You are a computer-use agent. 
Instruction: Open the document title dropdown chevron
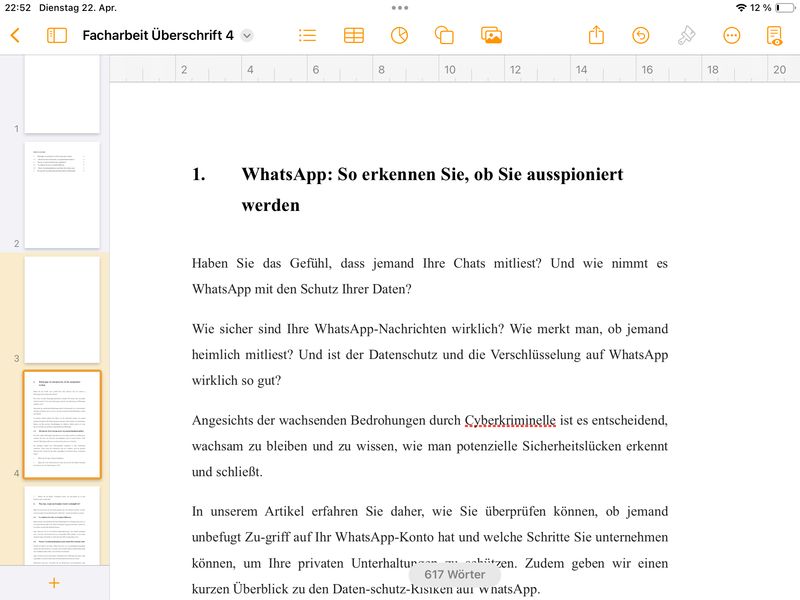(247, 36)
